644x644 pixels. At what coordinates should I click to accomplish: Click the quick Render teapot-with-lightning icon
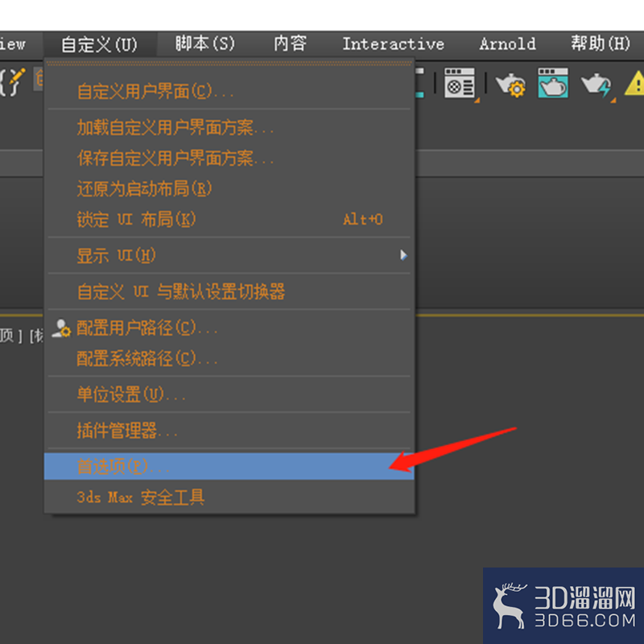(597, 85)
